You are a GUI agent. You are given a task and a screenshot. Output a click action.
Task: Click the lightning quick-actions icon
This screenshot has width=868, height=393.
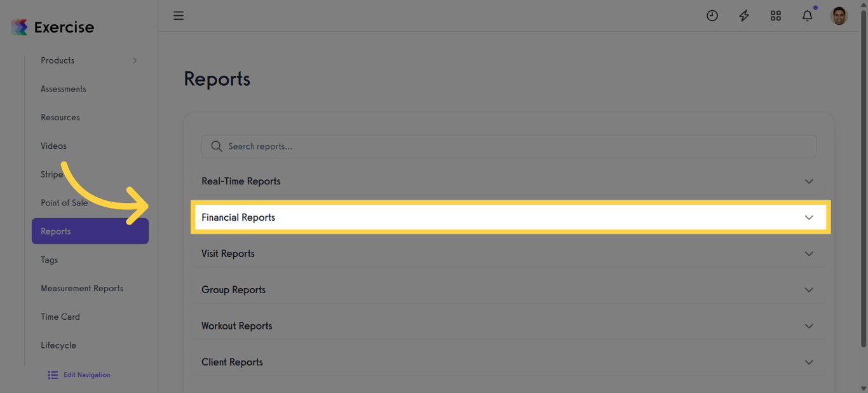tap(743, 15)
